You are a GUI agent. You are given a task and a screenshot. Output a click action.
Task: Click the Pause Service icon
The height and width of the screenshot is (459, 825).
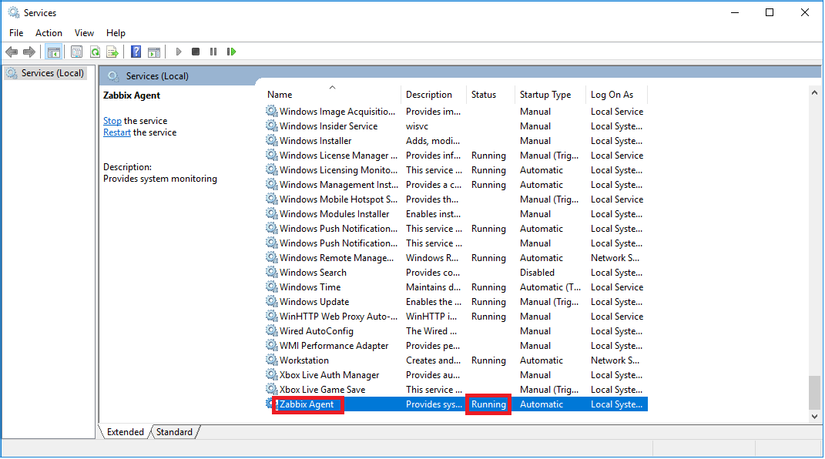click(213, 52)
